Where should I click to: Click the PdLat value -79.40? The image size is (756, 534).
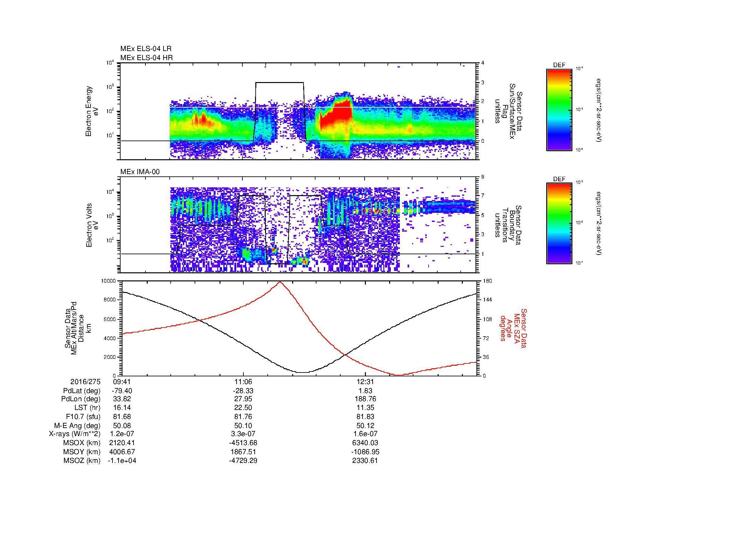pyautogui.click(x=122, y=391)
